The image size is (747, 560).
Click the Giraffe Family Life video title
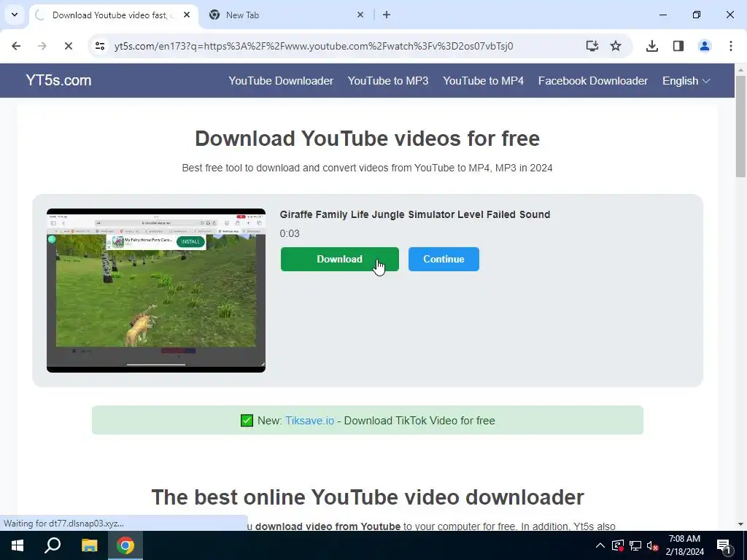(x=415, y=214)
